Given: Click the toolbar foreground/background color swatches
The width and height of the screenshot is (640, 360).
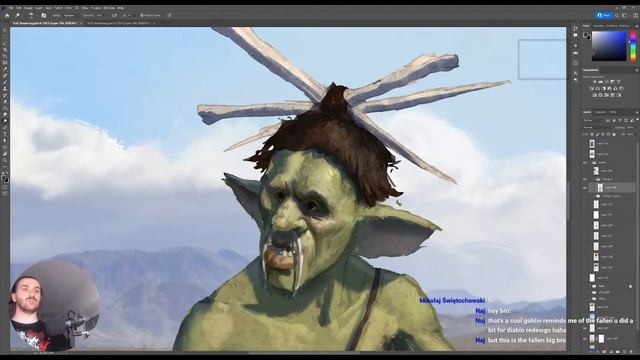Looking at the screenshot, I should tap(5, 178).
